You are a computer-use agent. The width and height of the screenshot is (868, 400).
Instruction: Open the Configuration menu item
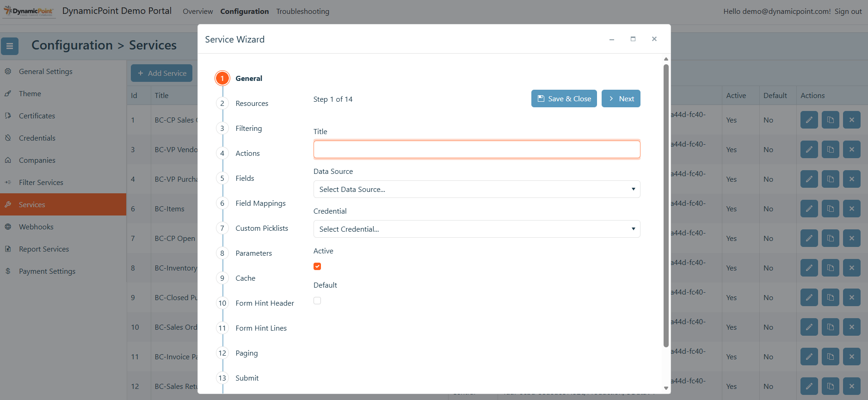click(244, 11)
